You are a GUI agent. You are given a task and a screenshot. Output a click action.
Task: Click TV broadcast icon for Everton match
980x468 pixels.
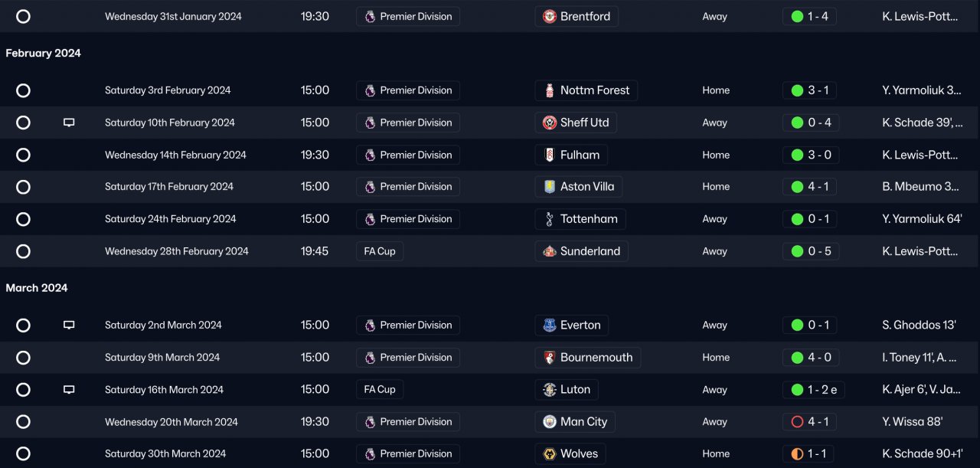[69, 326]
